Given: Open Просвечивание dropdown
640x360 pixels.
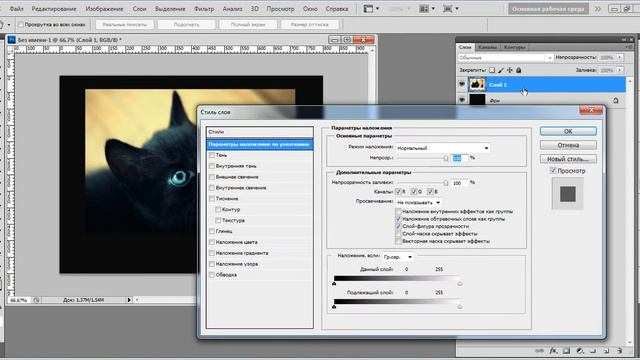Looking at the screenshot, I should (x=418, y=202).
